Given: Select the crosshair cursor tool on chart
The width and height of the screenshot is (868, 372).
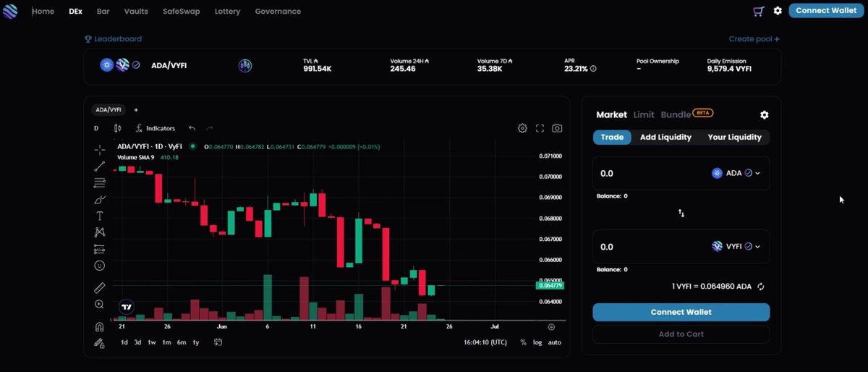Looking at the screenshot, I should (100, 150).
